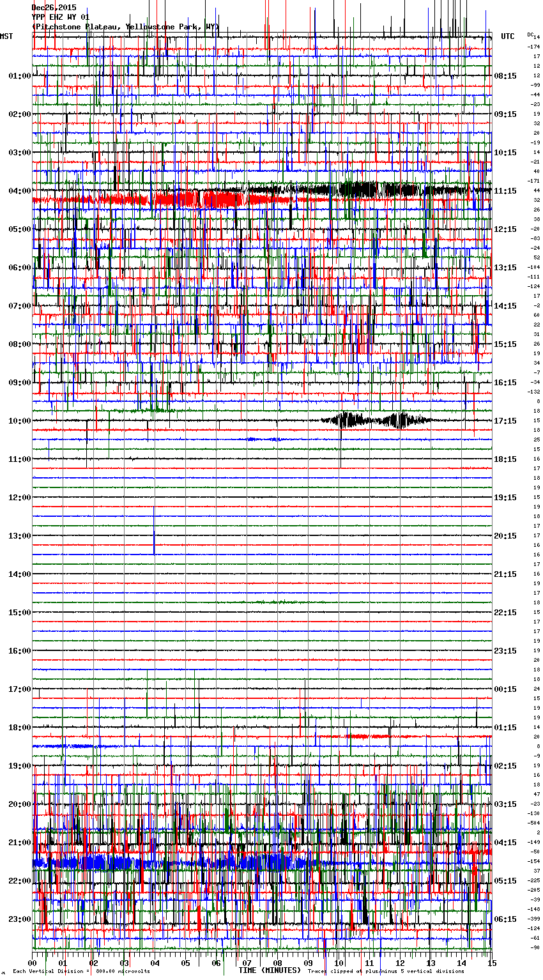Select the 19:00 MST hour label
543x980 pixels.
pos(20,766)
